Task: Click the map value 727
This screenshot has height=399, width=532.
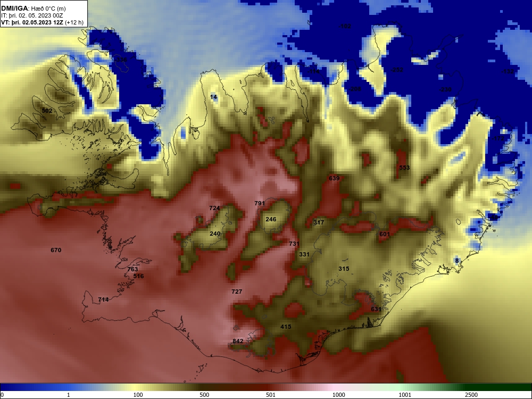Action: tap(237, 292)
